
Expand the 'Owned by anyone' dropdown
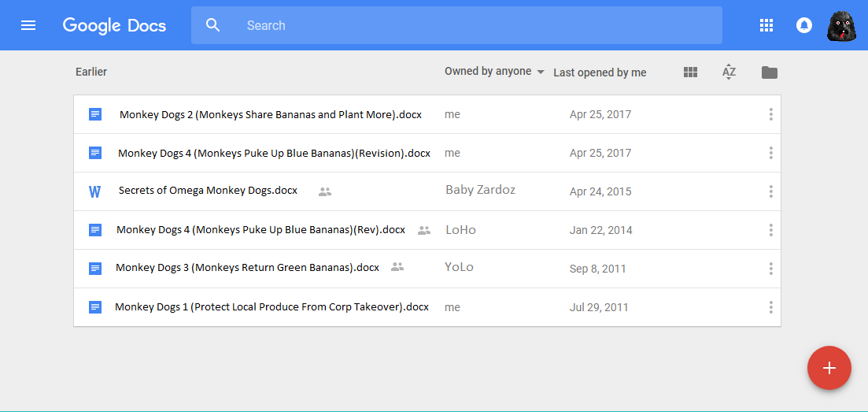pos(495,72)
